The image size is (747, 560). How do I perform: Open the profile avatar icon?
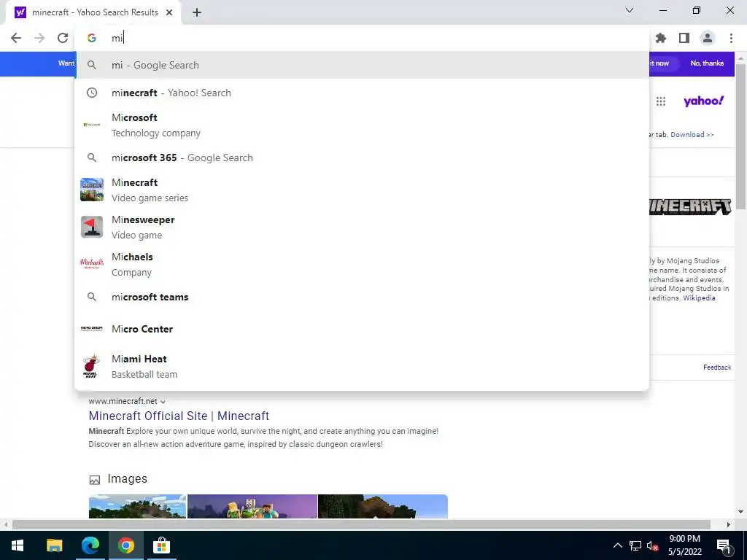tap(708, 38)
